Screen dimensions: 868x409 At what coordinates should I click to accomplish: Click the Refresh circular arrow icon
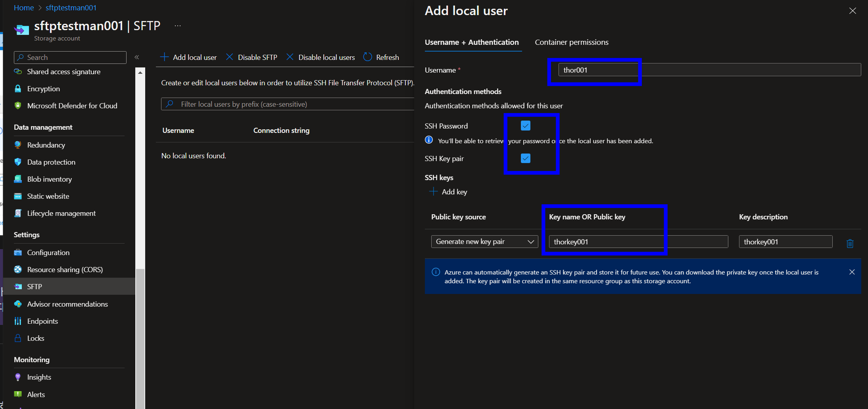tap(368, 57)
